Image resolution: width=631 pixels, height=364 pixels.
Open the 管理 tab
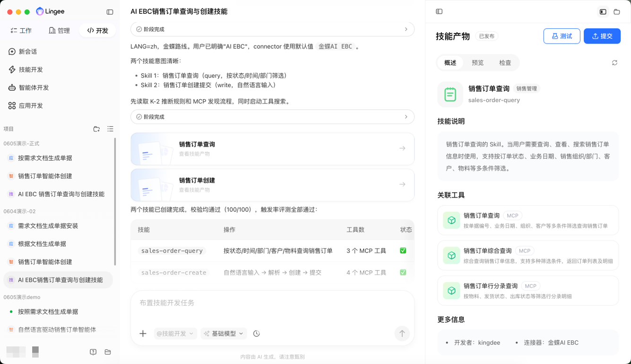59,31
